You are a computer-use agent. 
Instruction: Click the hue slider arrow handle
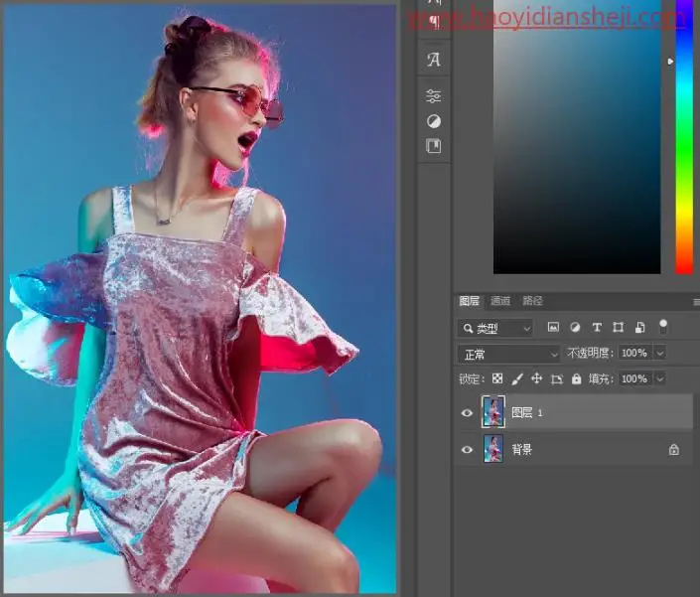[670, 62]
